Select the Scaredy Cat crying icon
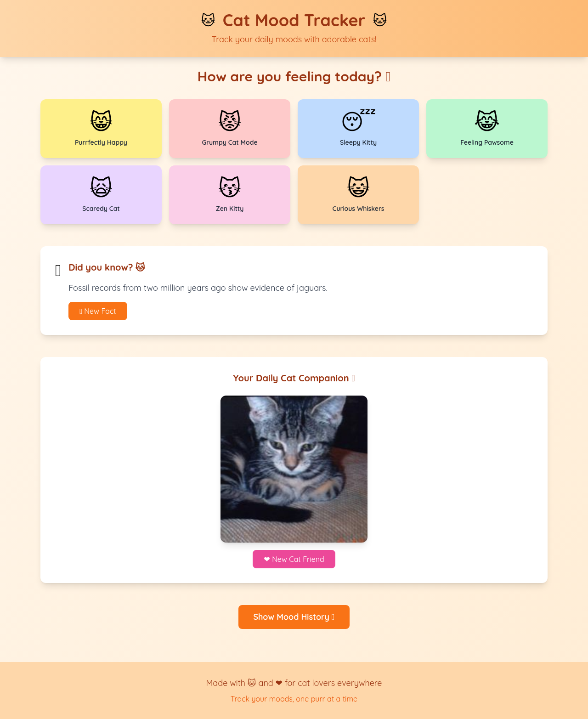Image resolution: width=588 pixels, height=719 pixels. point(101,186)
